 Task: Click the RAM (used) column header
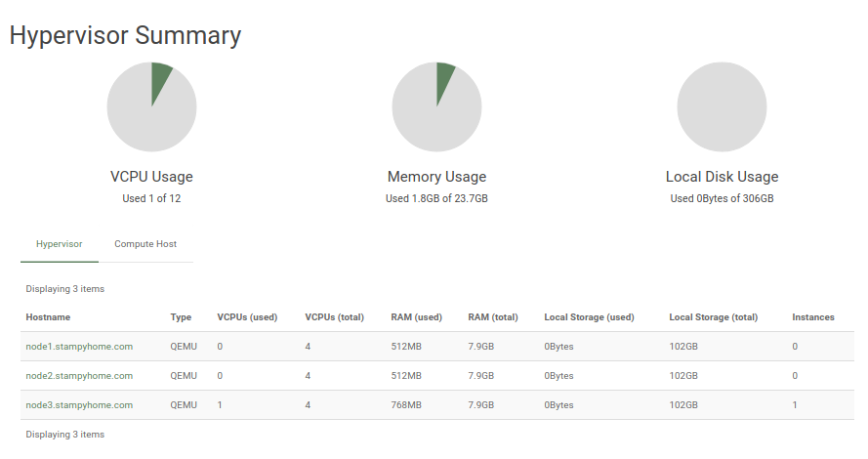pos(416,317)
